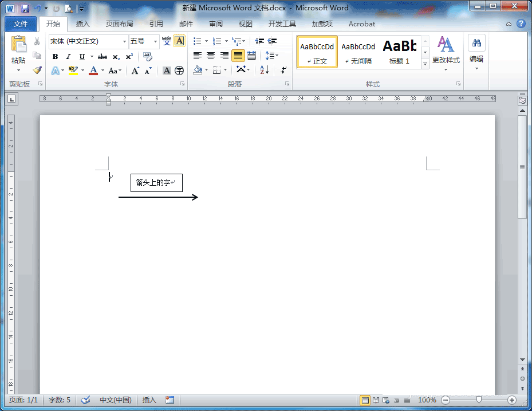Viewport: 532px width, 411px height.
Task: Open the font size dropdown 五号
Action: click(x=155, y=41)
